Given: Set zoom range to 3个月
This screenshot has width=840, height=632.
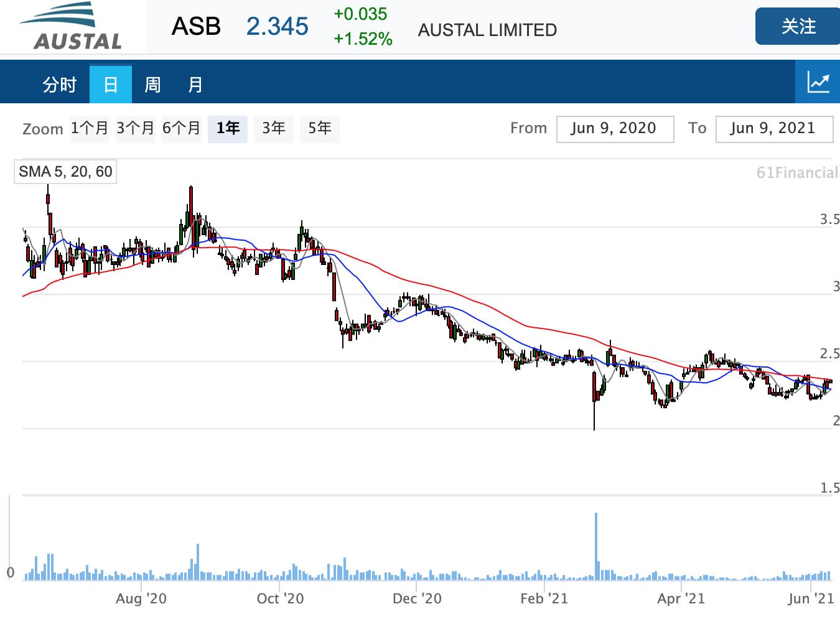Looking at the screenshot, I should 135,129.
